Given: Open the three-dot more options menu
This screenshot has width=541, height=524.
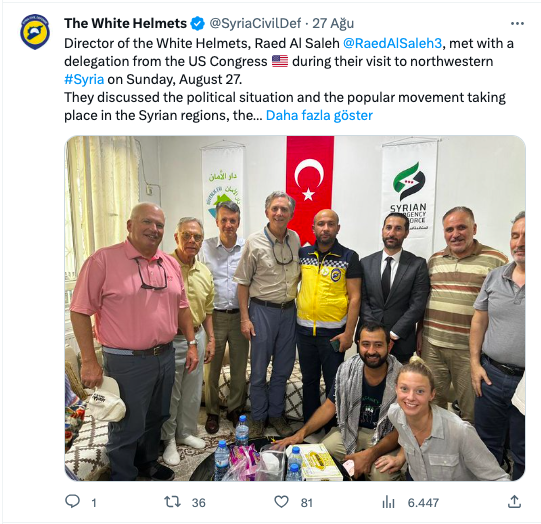Looking at the screenshot, I should tap(517, 23).
